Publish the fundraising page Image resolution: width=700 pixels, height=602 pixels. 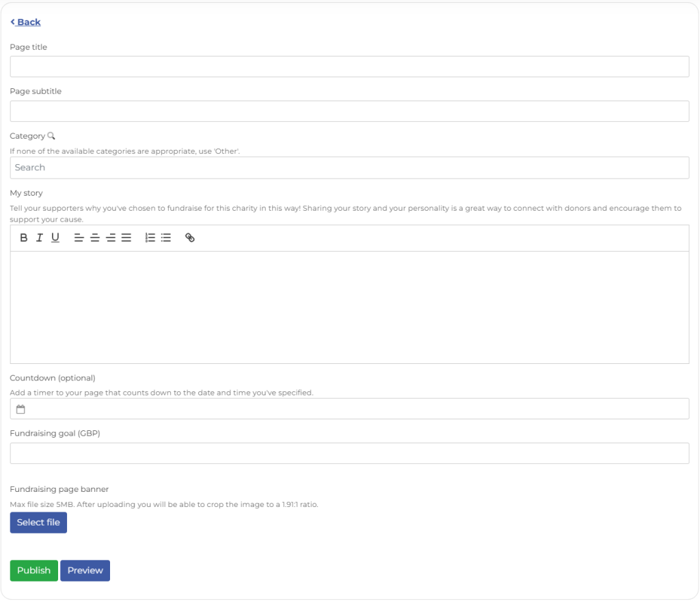click(x=33, y=570)
